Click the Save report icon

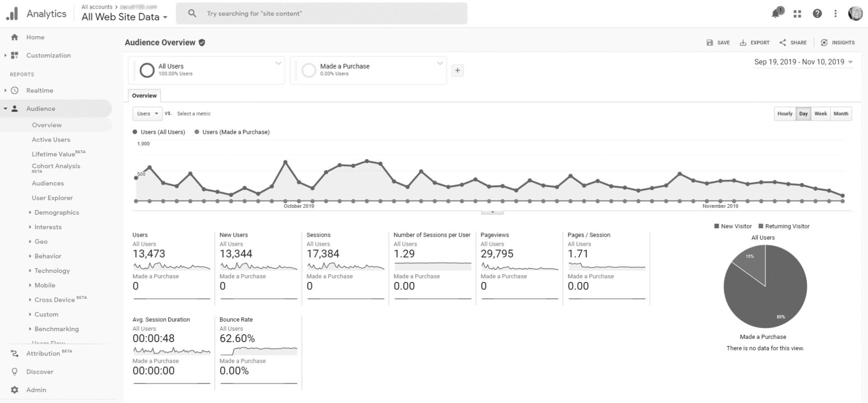point(710,42)
